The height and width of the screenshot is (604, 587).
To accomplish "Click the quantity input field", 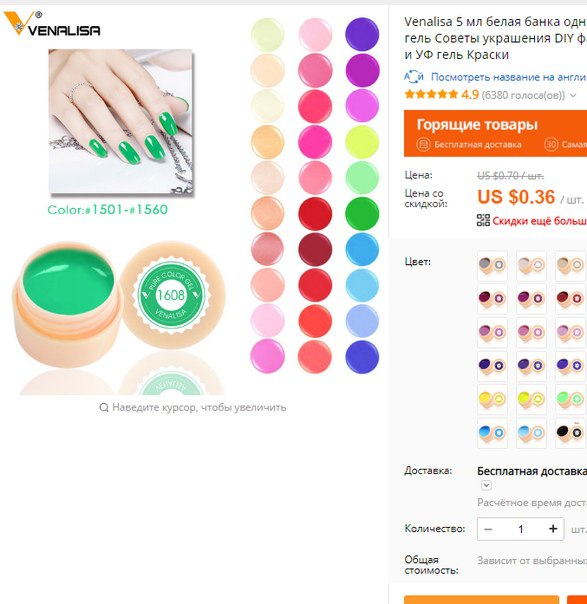I will [520, 529].
